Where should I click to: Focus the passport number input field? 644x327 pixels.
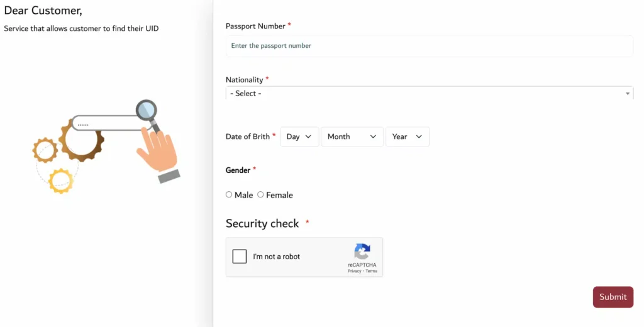[x=429, y=46]
